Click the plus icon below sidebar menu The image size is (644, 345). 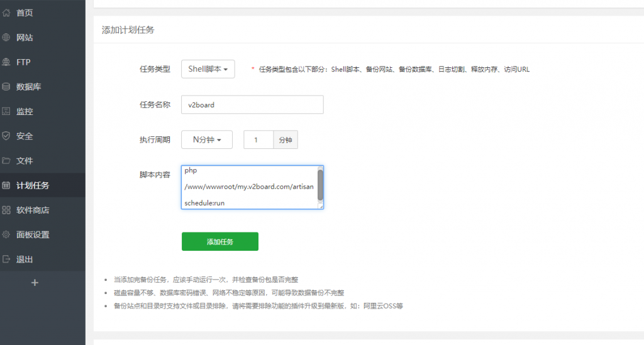click(x=35, y=283)
